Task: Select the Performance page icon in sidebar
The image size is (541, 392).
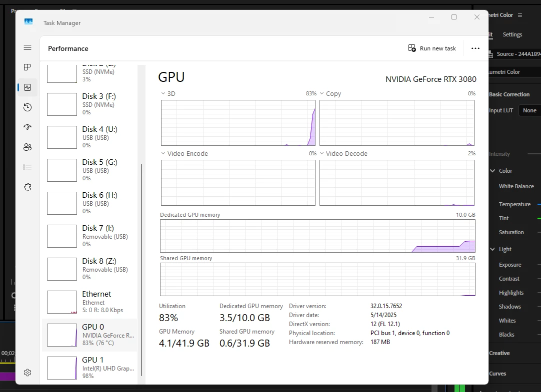Action: click(27, 87)
